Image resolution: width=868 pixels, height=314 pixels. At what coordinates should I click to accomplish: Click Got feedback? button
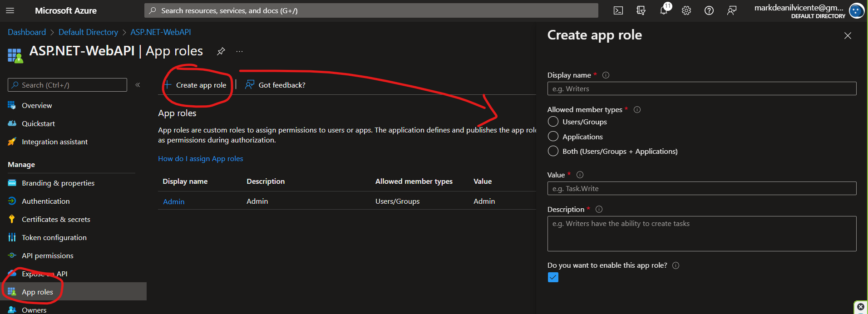(x=275, y=85)
